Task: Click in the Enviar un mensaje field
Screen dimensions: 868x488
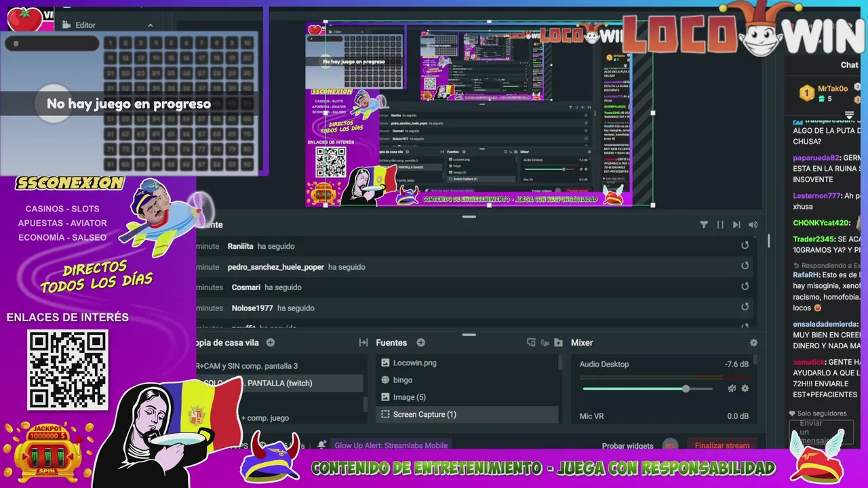Action: [x=821, y=432]
